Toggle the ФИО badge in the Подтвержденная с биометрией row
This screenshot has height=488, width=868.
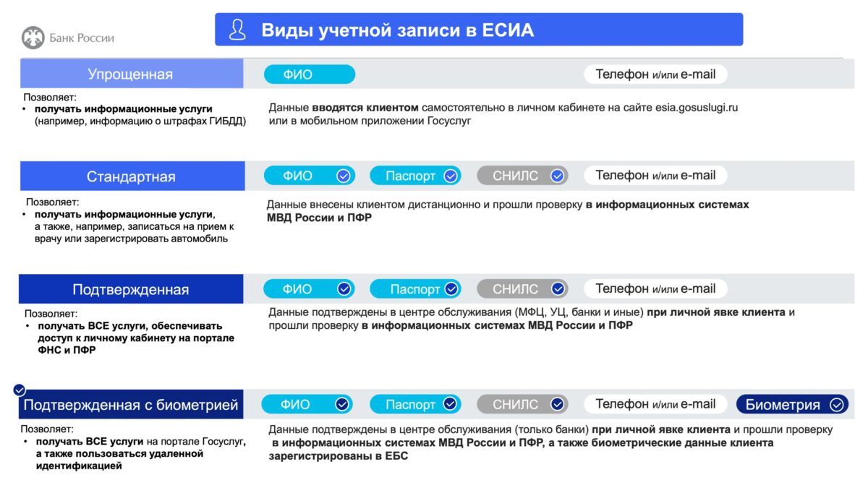pos(310,404)
